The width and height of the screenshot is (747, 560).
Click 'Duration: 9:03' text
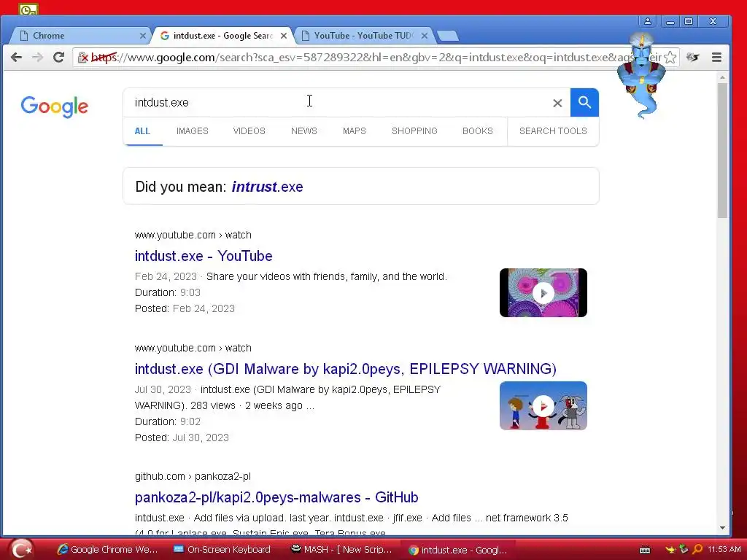168,292
